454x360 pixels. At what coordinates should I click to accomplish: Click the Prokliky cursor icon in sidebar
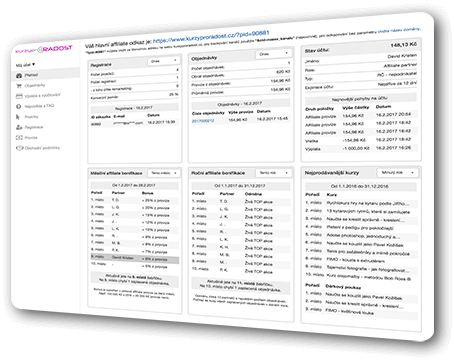(18, 117)
